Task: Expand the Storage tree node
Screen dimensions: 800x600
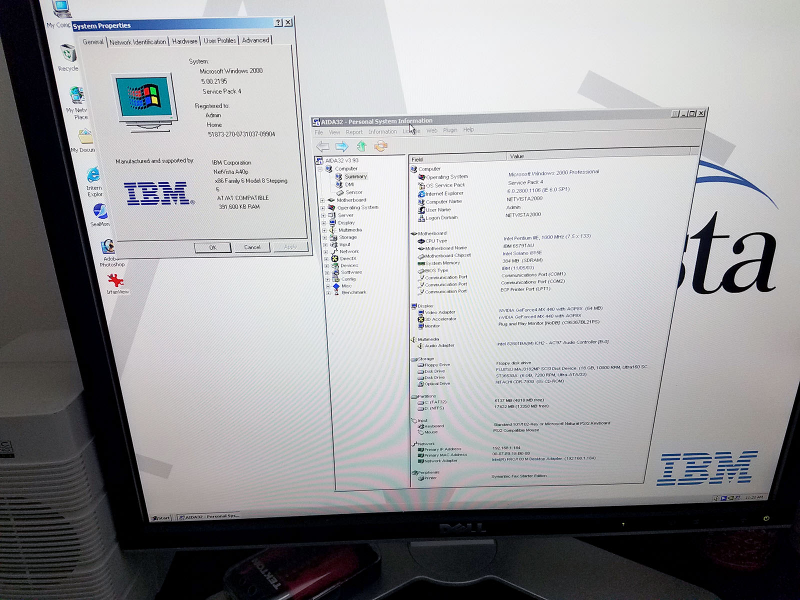Action: click(325, 238)
